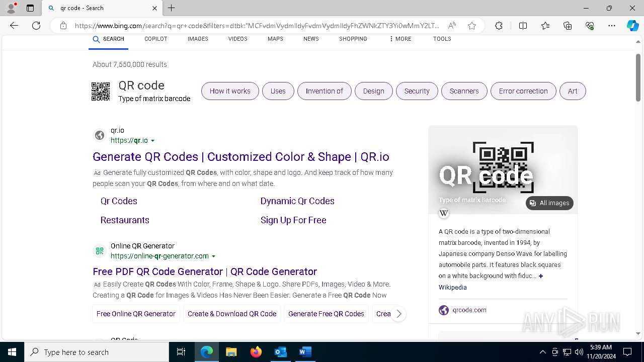The width and height of the screenshot is (644, 362).
Task: Open Outlook from the taskbar
Action: tap(280, 352)
